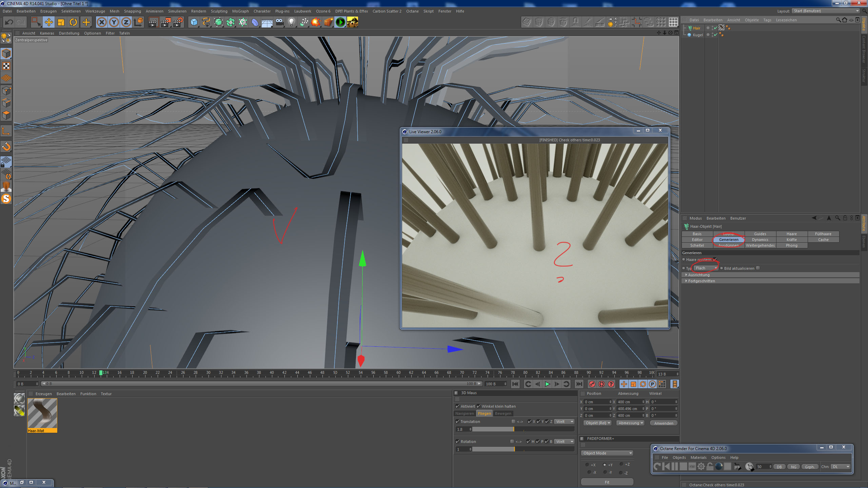Select the Live Selection tool
868x488 pixels.
(36, 22)
